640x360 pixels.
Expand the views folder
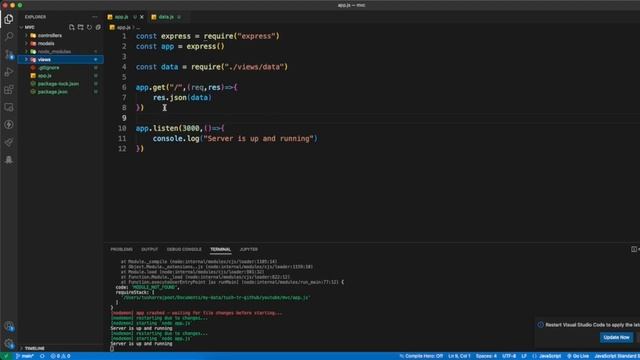click(x=60, y=60)
